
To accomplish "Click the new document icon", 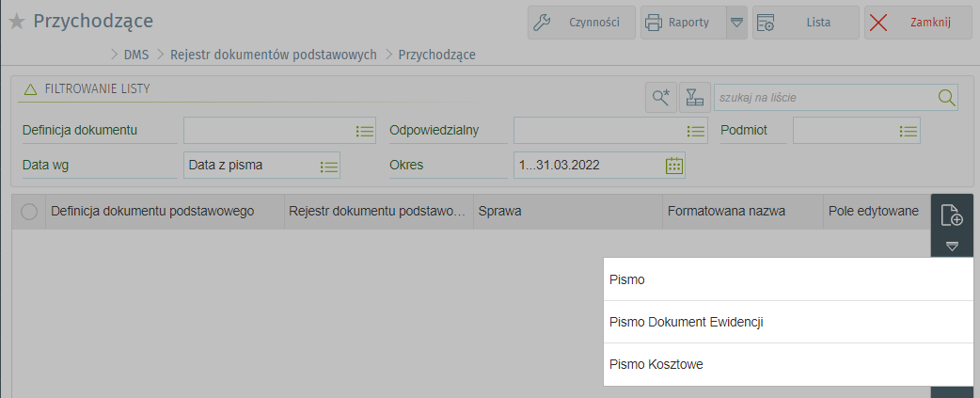I will tap(952, 216).
